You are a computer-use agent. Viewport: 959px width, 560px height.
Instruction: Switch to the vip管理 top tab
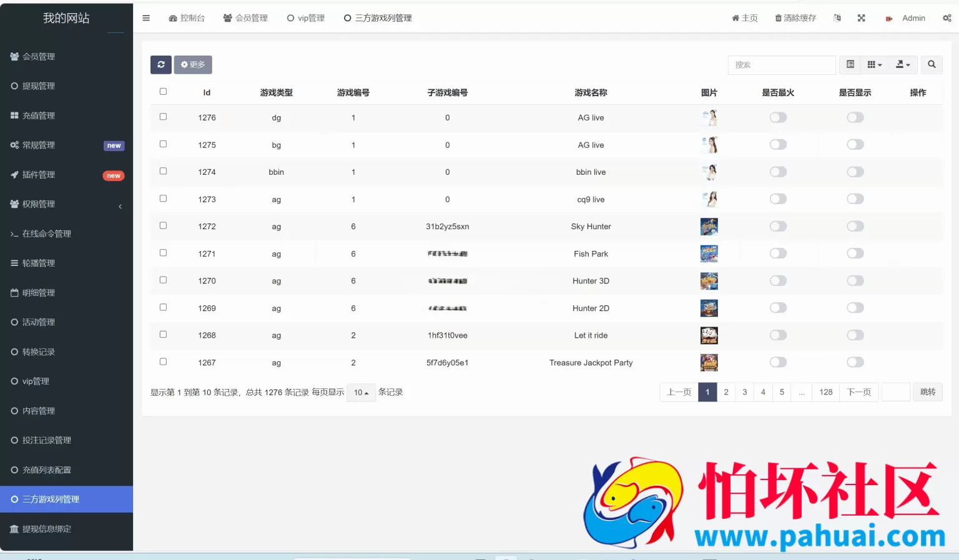click(306, 18)
